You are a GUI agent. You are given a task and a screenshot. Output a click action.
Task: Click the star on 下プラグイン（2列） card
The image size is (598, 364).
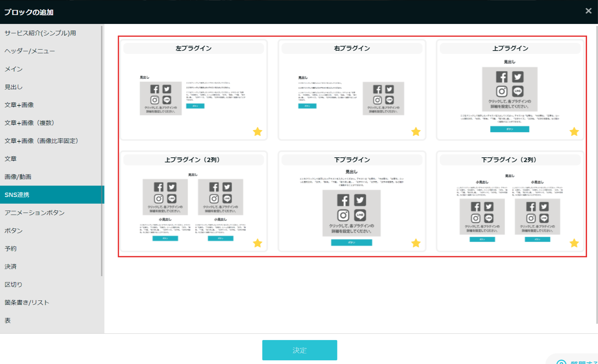(574, 243)
